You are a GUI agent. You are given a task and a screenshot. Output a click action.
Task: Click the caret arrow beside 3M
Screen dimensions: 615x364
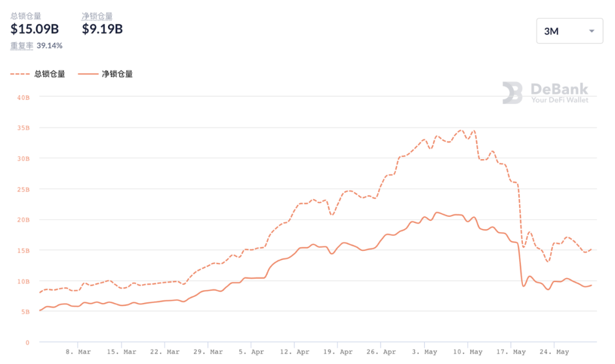592,31
